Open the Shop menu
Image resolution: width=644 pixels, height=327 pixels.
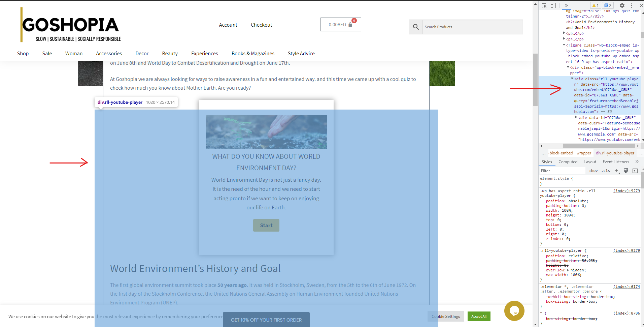(23, 54)
